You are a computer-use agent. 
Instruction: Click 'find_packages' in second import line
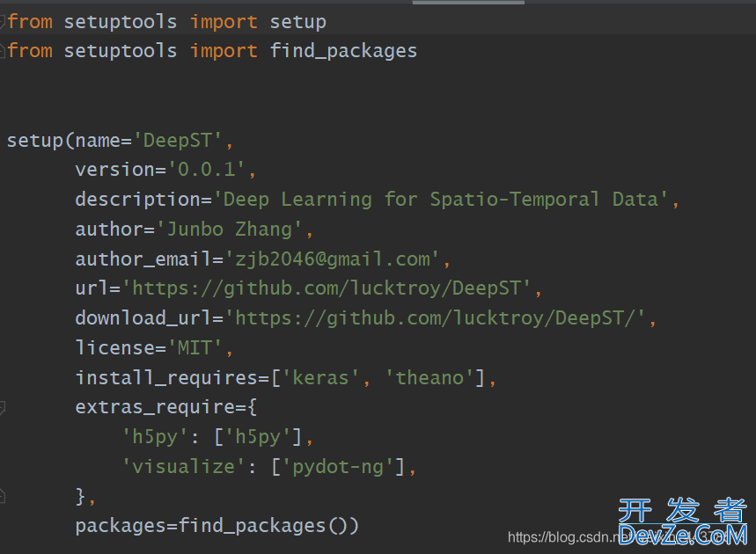(343, 51)
